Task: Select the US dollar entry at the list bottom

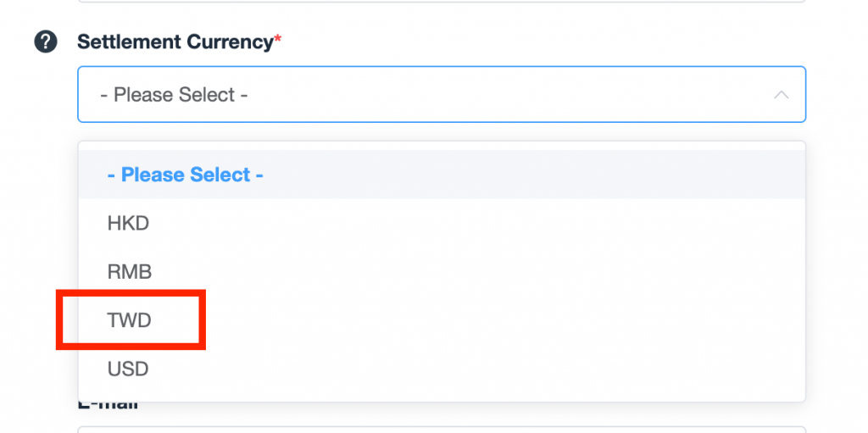Action: [442, 369]
